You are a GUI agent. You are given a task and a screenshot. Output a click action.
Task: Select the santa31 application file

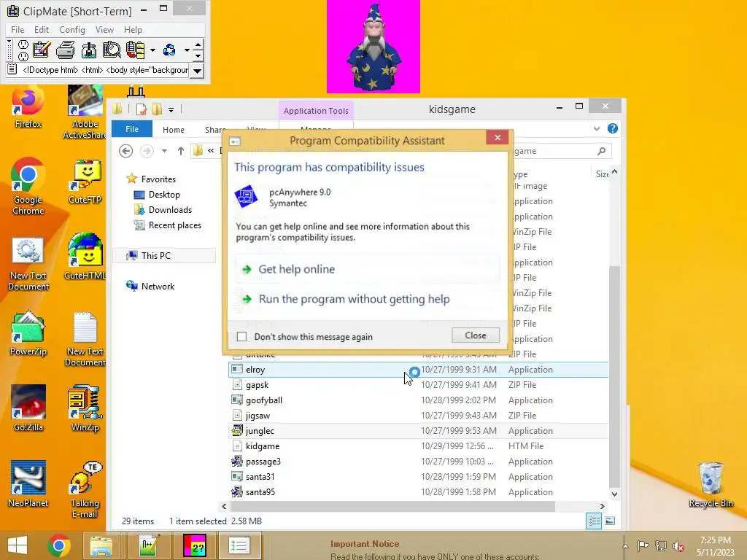(x=419, y=477)
